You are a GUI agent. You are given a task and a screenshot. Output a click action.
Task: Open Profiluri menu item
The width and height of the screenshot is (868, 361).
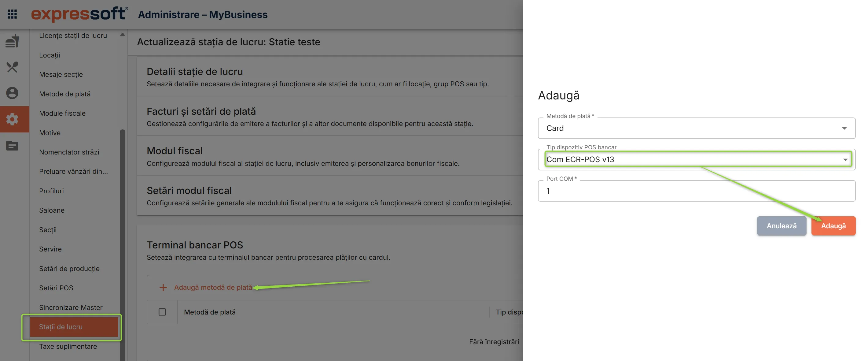tap(51, 191)
